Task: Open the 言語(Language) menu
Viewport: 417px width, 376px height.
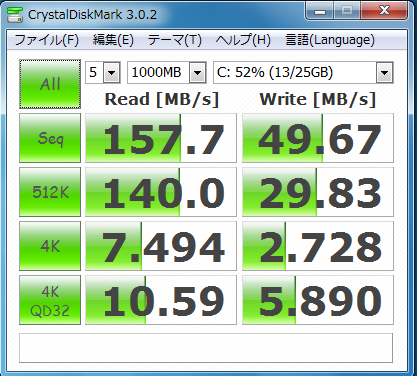Action: click(x=330, y=40)
